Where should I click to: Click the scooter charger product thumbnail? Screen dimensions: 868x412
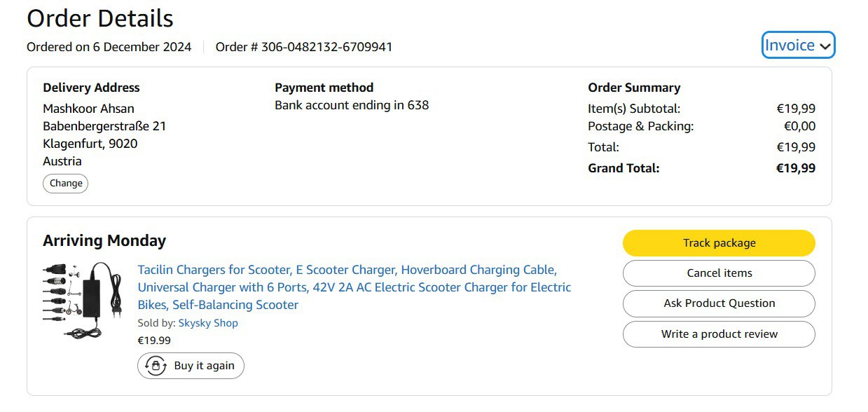click(x=83, y=301)
